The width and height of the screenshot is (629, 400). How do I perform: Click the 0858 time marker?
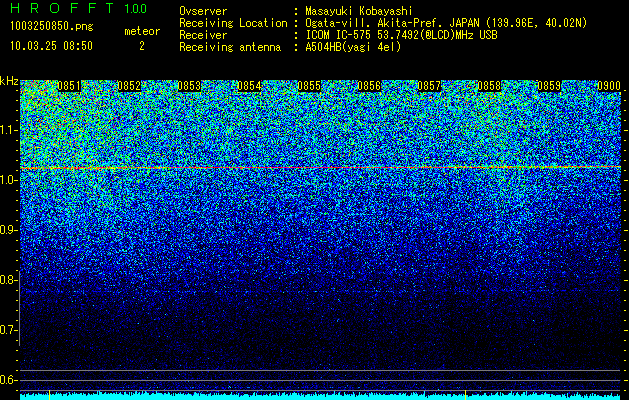point(489,86)
